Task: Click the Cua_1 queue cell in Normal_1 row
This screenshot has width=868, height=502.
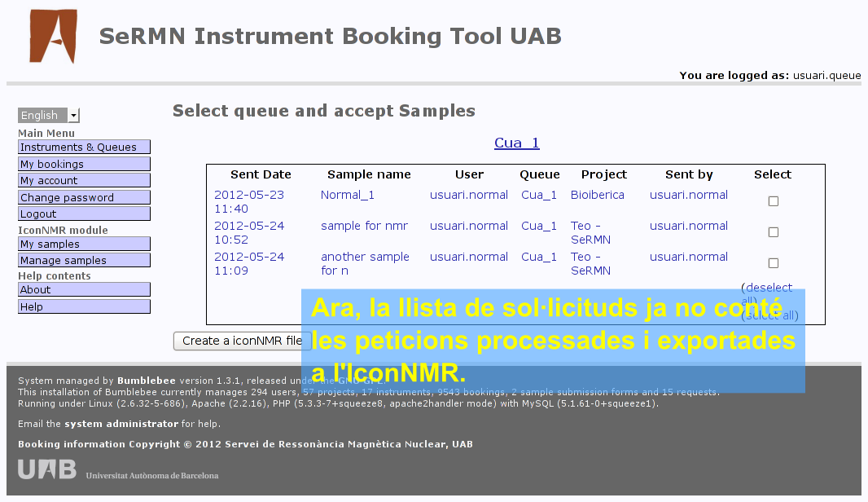Action: (538, 195)
